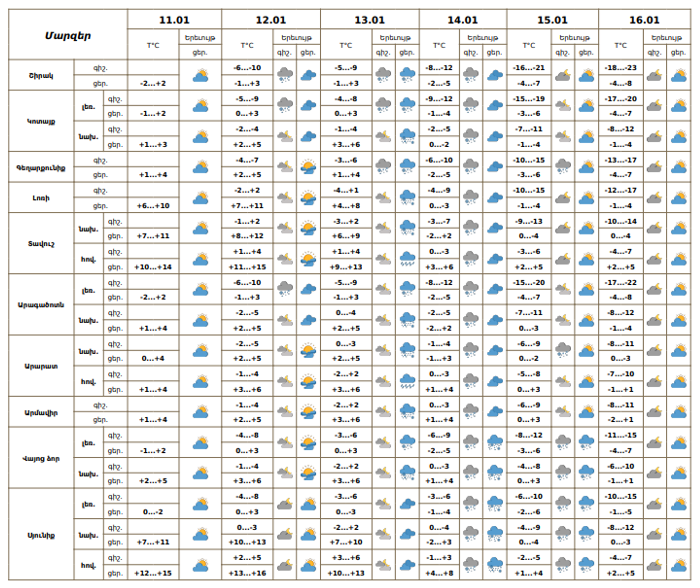Click Gegharkunik's 14.01 daytime cloud icon

pos(495,167)
